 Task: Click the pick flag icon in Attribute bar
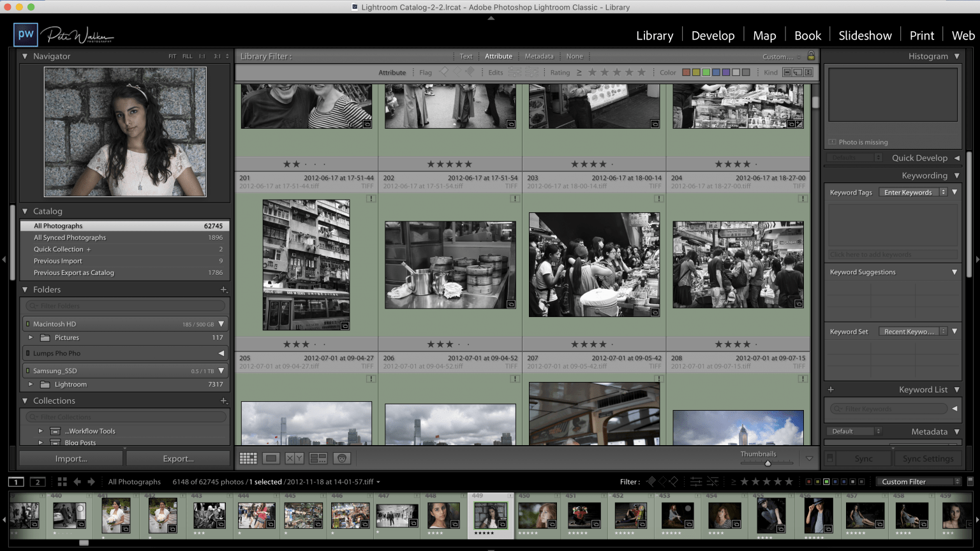click(x=444, y=72)
